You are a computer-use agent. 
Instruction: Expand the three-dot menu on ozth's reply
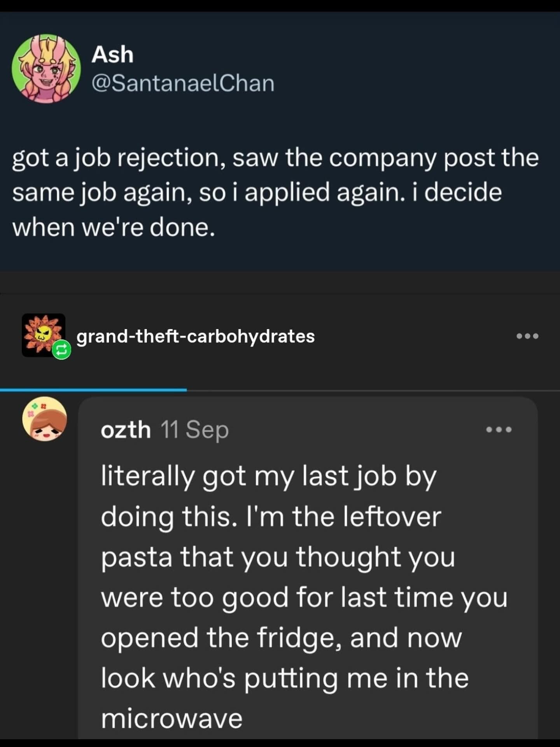499,430
